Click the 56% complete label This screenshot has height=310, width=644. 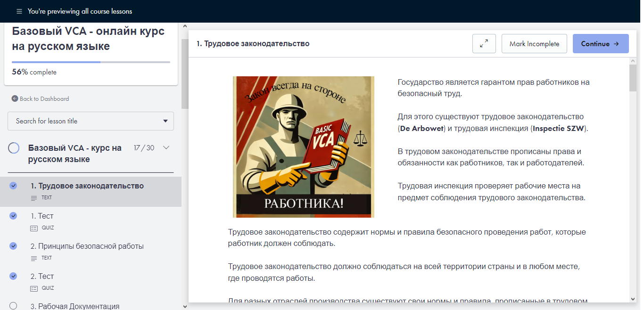click(34, 72)
